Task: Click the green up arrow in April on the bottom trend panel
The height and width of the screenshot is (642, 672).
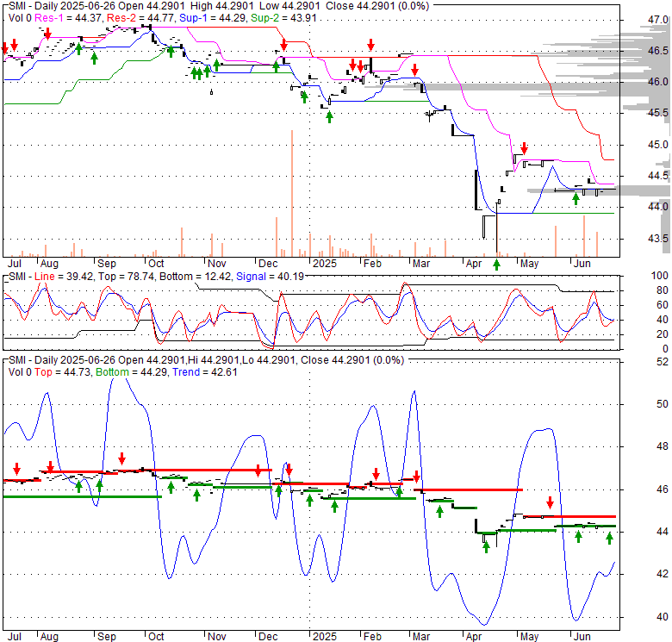Action: [x=486, y=545]
